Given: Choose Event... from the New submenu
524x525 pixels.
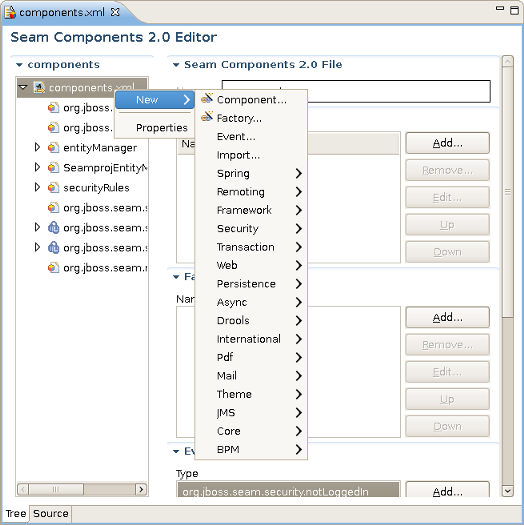Looking at the screenshot, I should coord(251,137).
